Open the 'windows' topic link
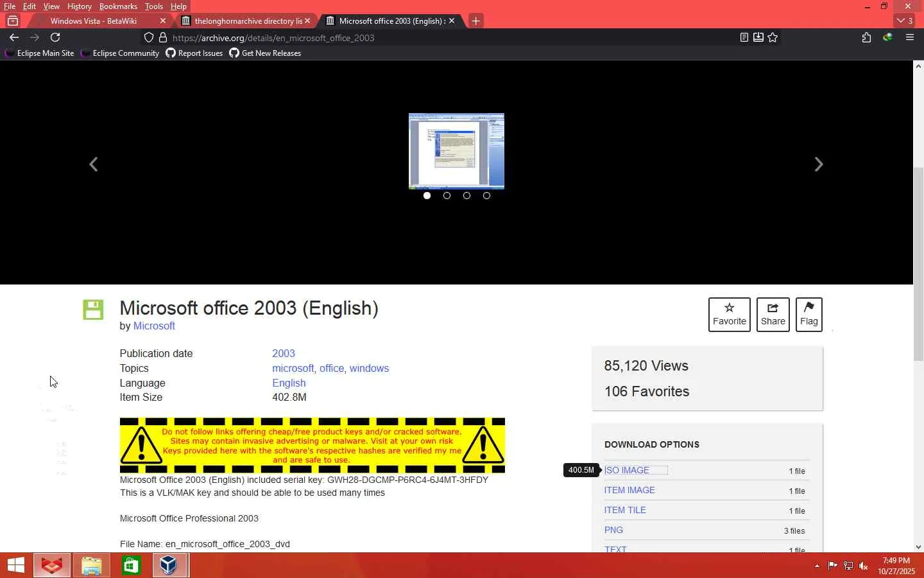Screen dimensions: 924x578 coord(369,369)
